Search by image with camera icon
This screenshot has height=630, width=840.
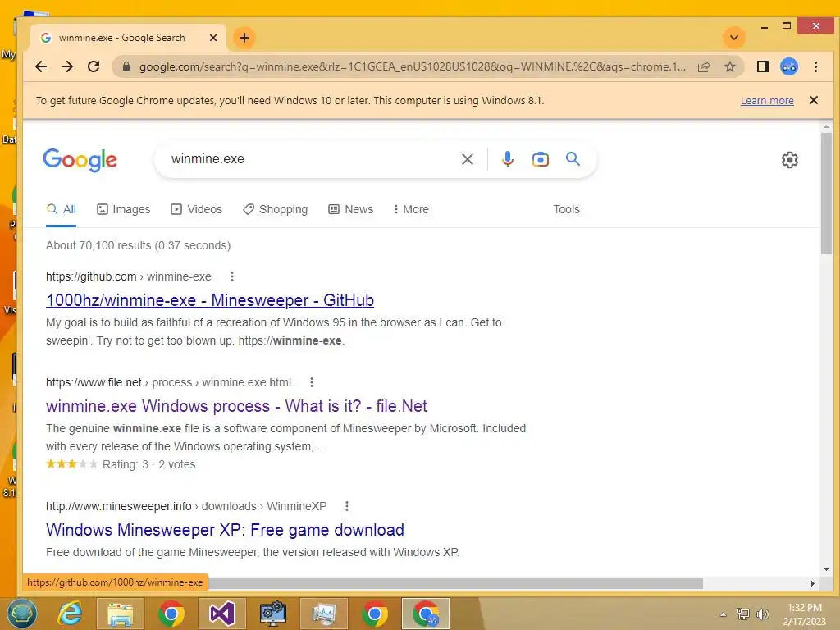coord(540,159)
